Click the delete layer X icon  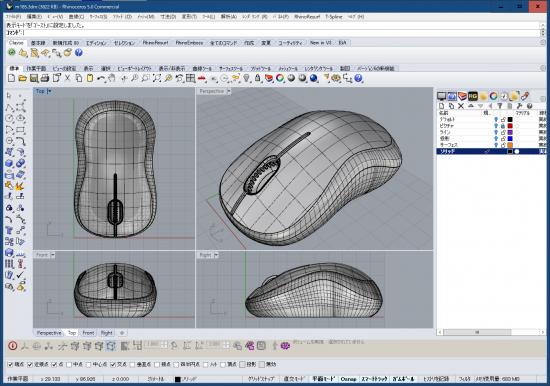point(461,106)
